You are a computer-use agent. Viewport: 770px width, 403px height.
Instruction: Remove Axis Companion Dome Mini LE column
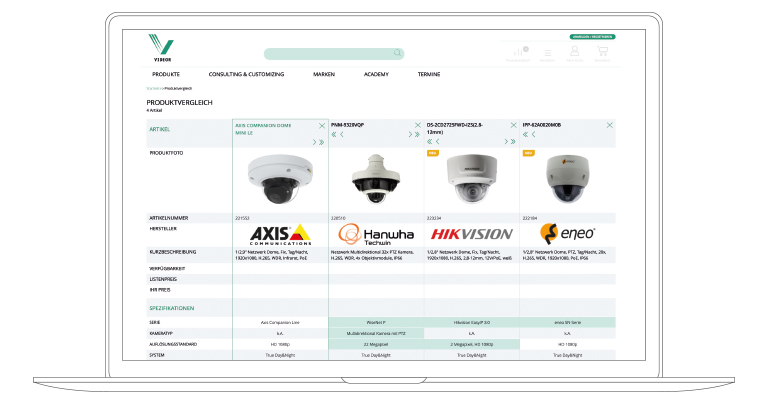coord(322,126)
